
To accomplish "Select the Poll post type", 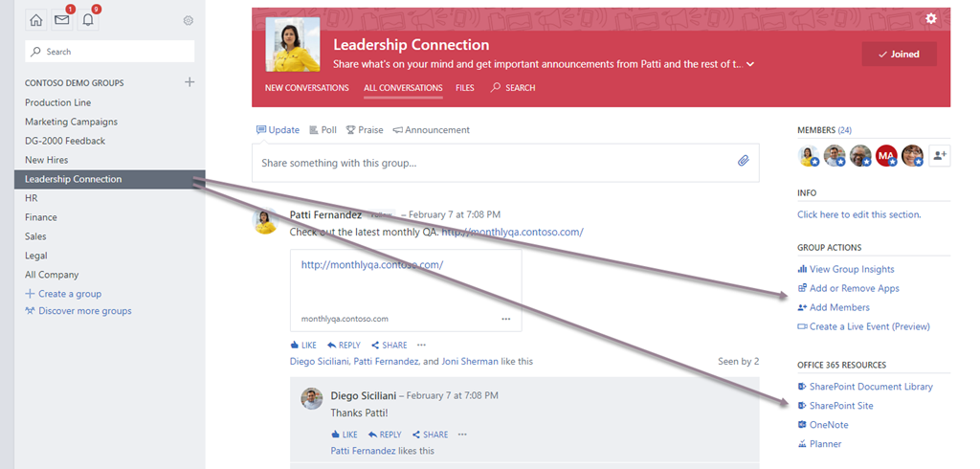I will [323, 130].
